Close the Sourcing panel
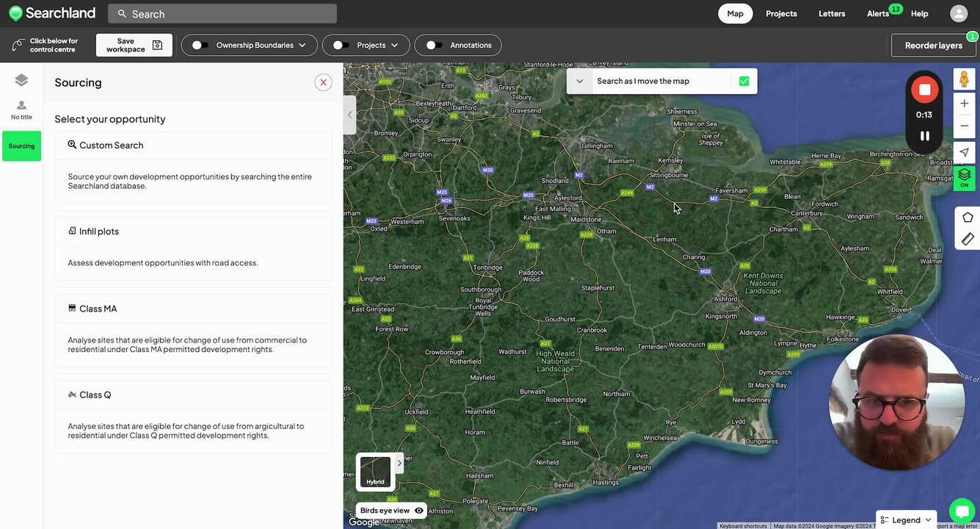The image size is (980, 529). (323, 82)
